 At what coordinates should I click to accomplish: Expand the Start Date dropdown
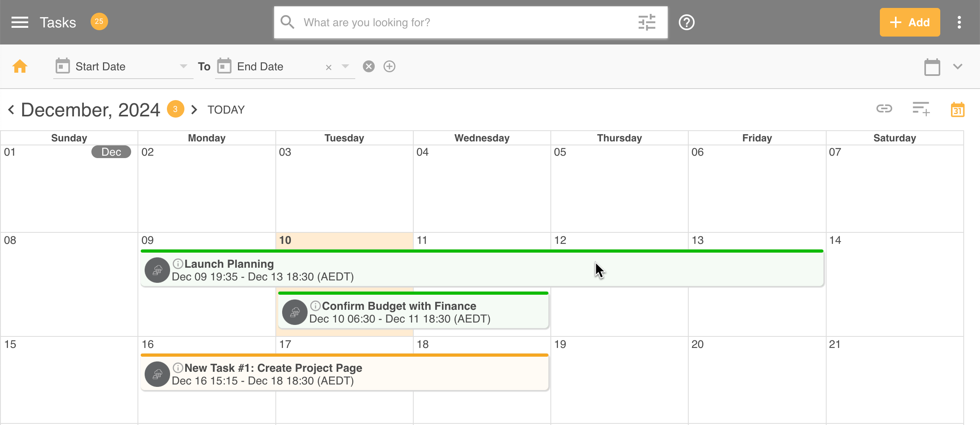click(x=183, y=66)
